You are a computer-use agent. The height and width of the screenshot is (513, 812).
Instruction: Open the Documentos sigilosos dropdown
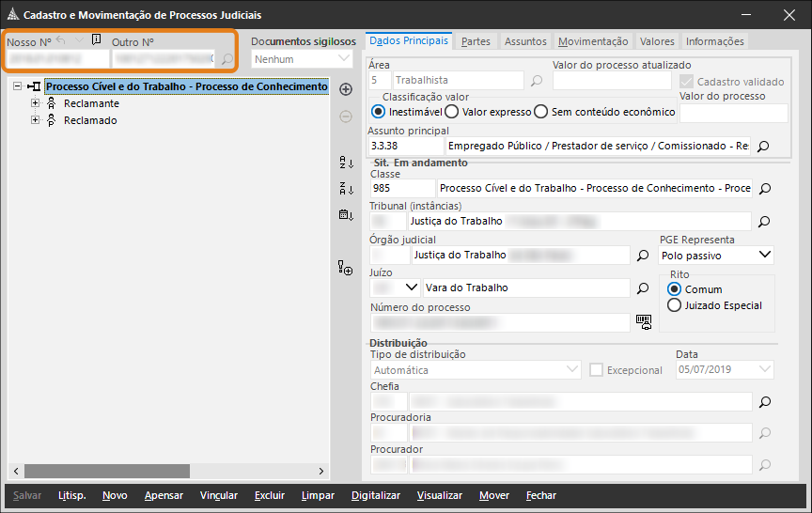[x=343, y=59]
